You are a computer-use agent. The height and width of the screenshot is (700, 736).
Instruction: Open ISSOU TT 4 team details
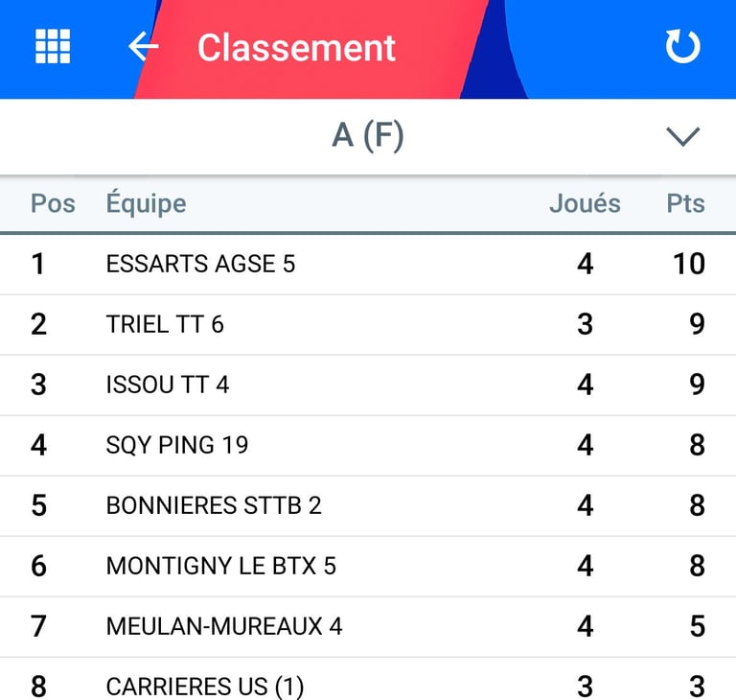[x=168, y=385]
